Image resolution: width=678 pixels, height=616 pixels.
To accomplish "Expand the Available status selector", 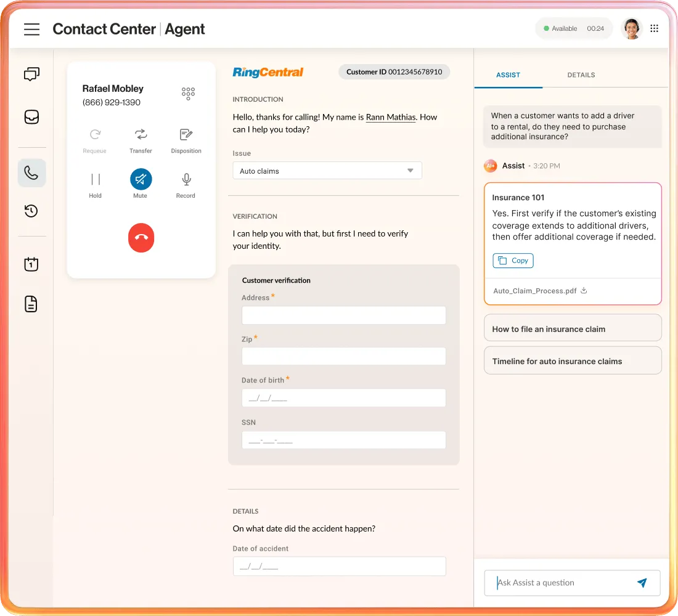I will click(x=574, y=28).
